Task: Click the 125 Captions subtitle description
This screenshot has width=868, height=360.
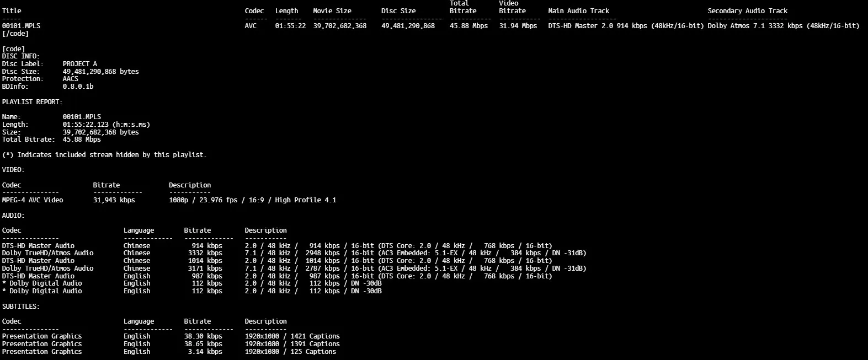Action: (290, 352)
